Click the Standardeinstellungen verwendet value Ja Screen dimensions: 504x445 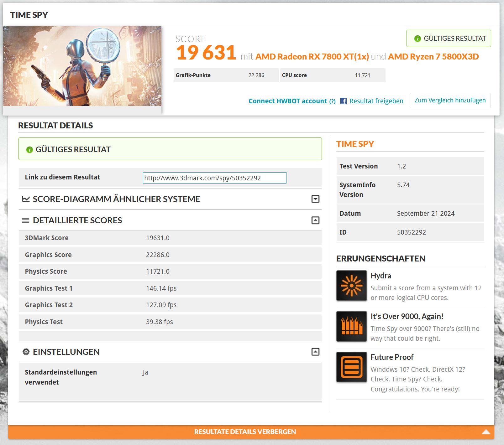(x=145, y=372)
